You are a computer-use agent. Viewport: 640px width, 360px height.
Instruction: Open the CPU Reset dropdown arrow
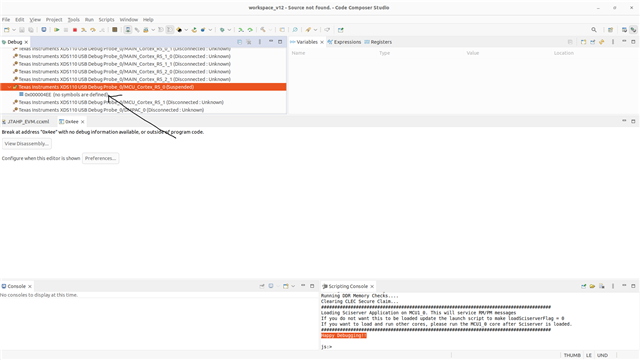click(x=186, y=30)
